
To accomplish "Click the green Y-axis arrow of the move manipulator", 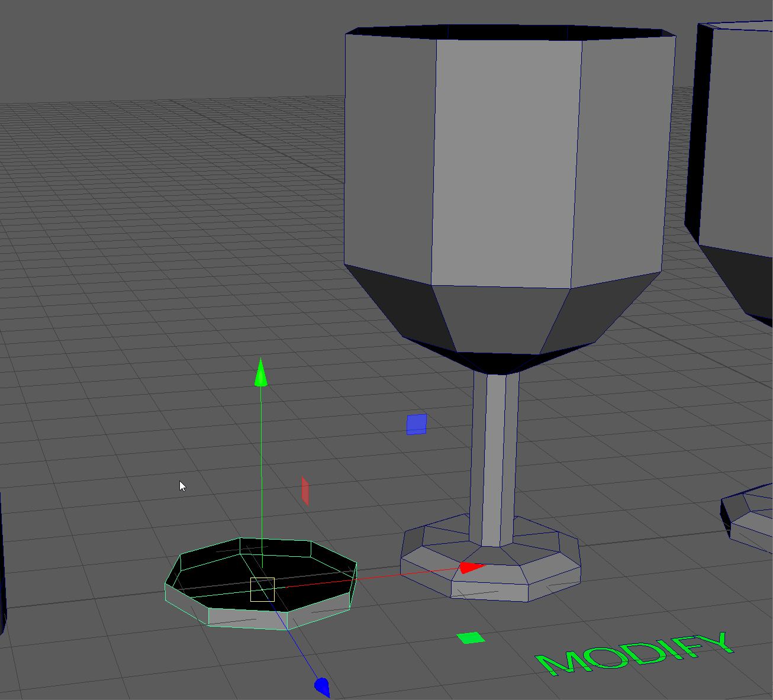I will pos(261,375).
